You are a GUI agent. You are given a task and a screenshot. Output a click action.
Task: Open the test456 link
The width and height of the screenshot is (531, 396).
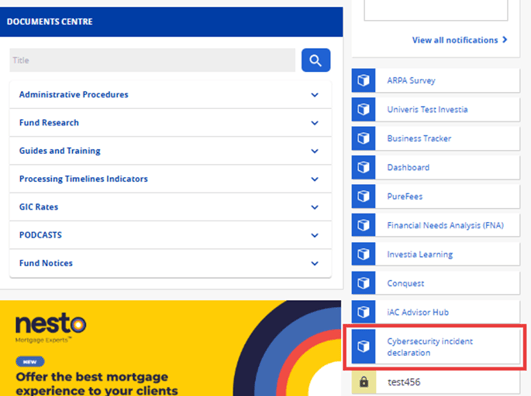coord(404,382)
